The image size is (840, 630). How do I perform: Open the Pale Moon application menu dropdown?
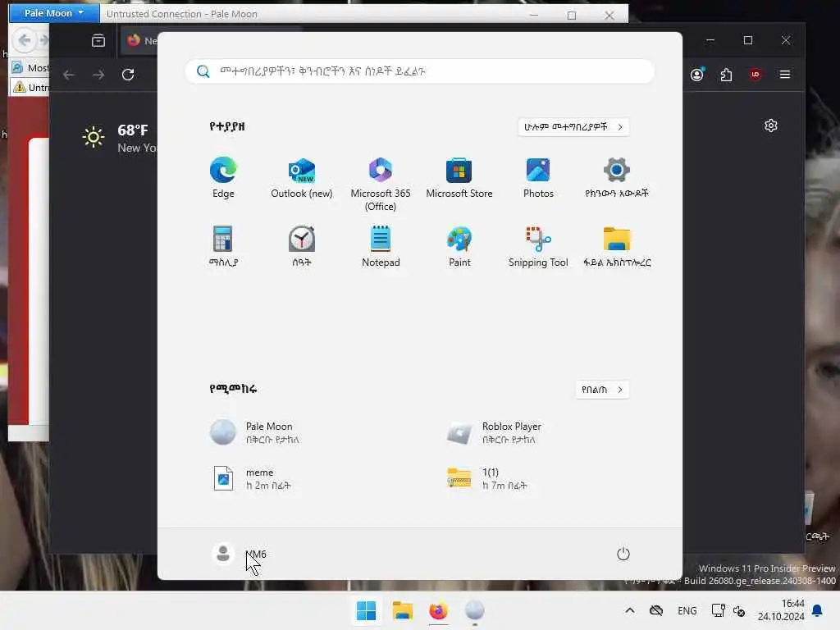pyautogui.click(x=54, y=13)
